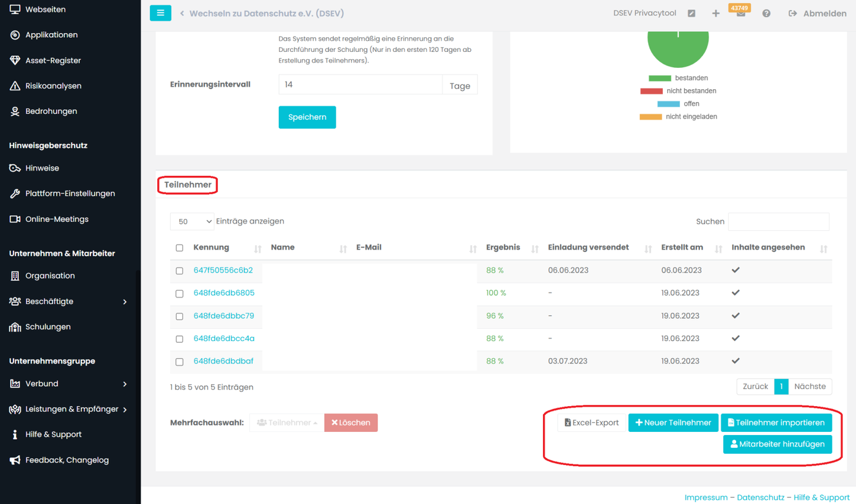Toggle the hamburger sidebar menu button
The width and height of the screenshot is (856, 504).
160,13
